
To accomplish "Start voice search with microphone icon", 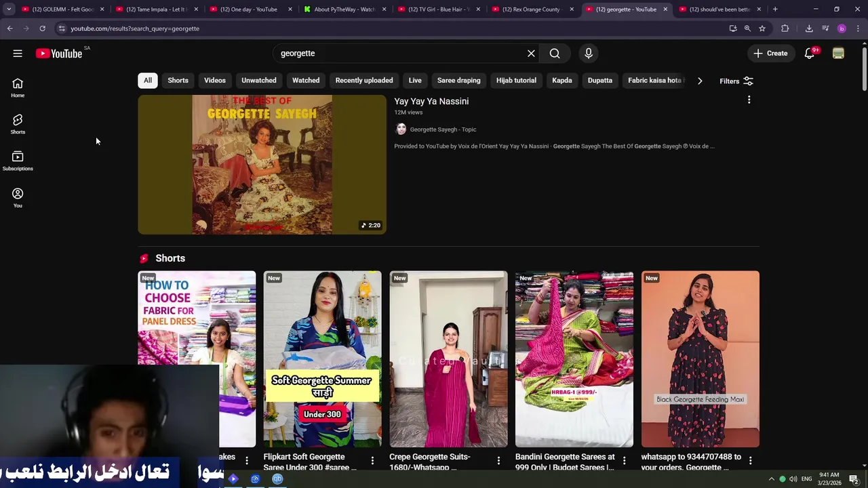I will point(589,54).
